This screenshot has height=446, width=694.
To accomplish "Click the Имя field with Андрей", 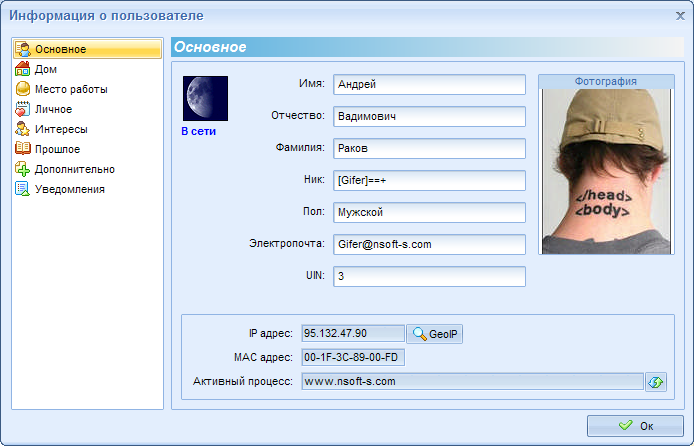I will [429, 85].
